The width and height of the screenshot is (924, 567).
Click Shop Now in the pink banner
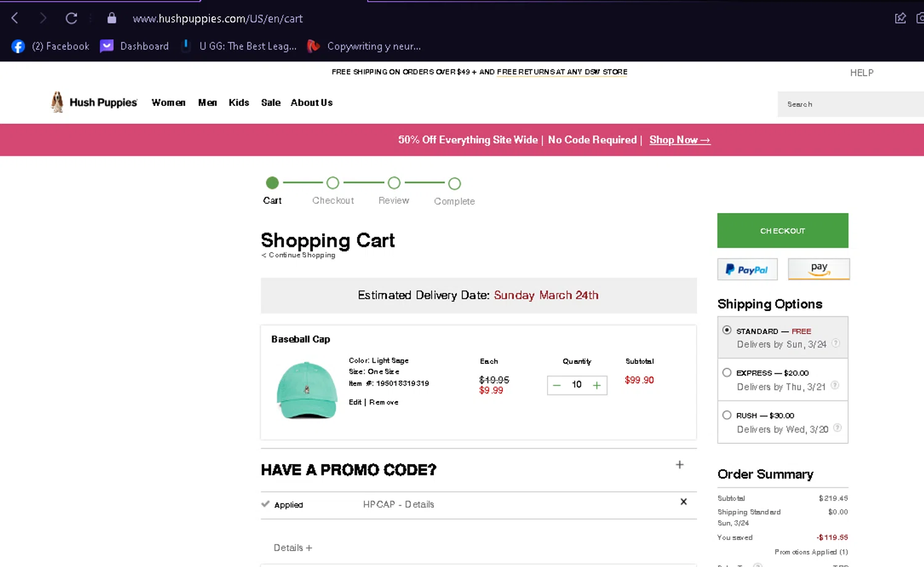pos(679,140)
